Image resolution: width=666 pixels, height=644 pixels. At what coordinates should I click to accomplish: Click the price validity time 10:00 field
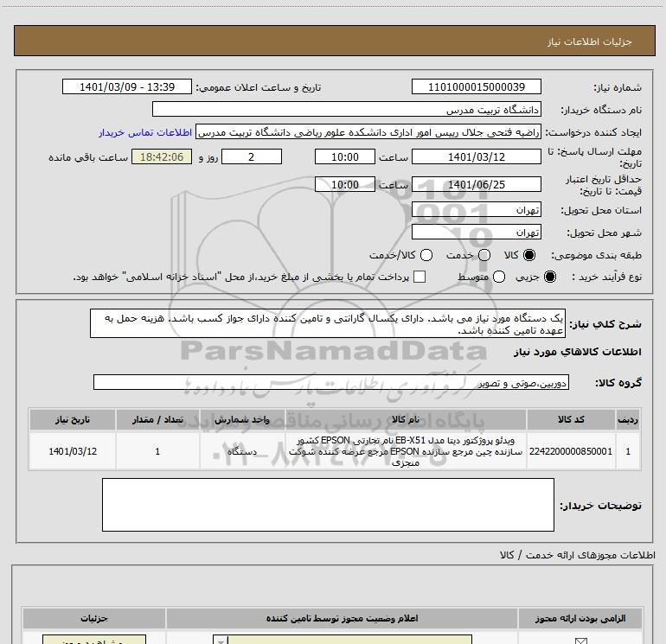coord(345,185)
